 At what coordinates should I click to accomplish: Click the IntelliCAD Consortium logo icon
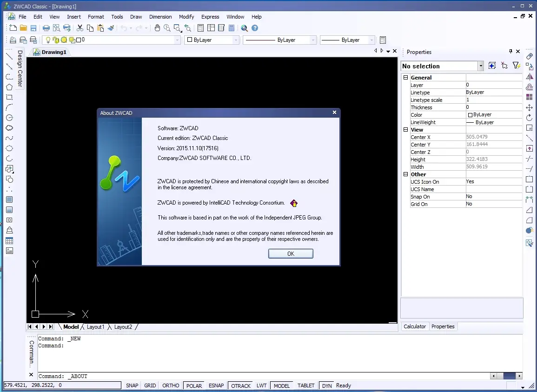[x=294, y=203]
